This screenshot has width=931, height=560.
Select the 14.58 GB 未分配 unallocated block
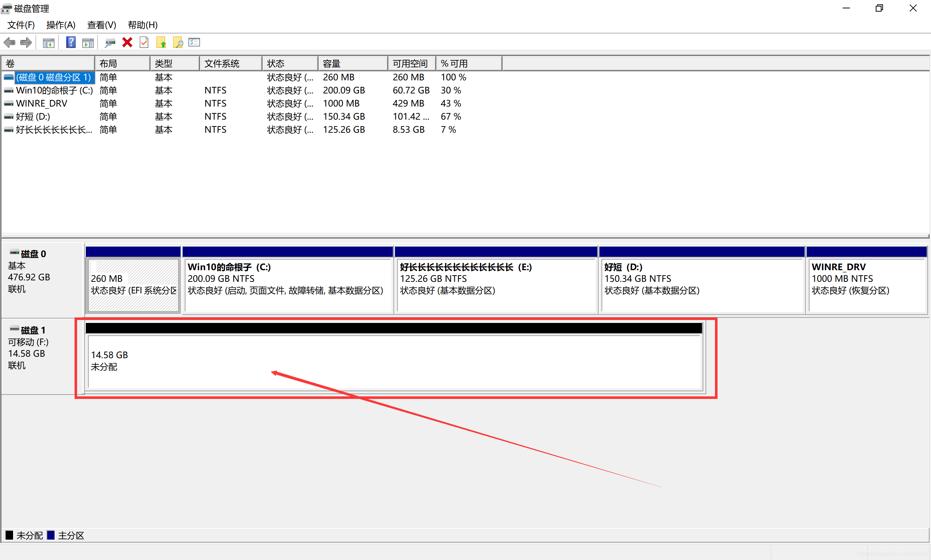pyautogui.click(x=394, y=357)
